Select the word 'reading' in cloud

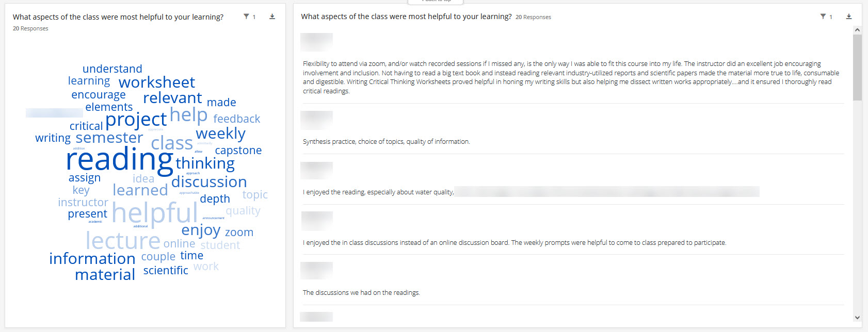coord(120,159)
